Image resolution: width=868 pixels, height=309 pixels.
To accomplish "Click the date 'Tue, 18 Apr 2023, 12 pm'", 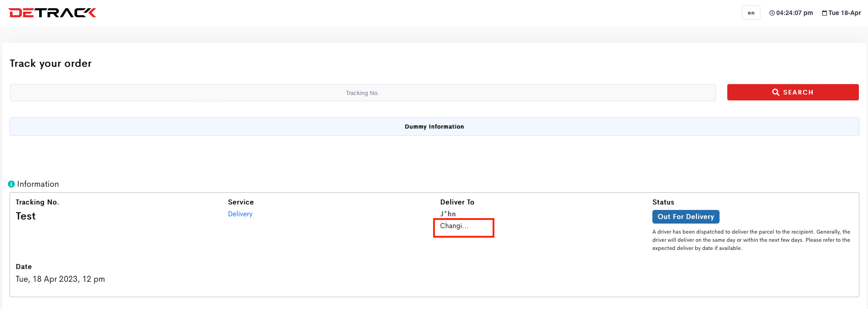I will [x=60, y=279].
